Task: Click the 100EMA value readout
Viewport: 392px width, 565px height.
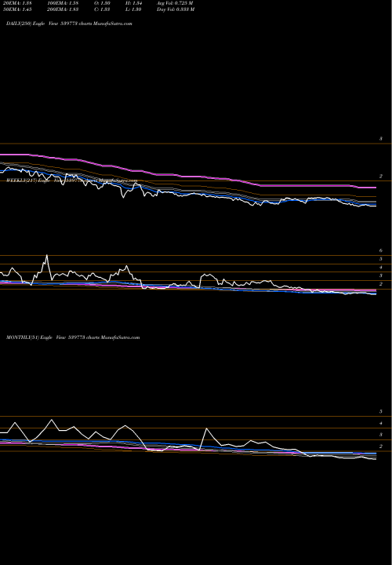Action: pyautogui.click(x=62, y=3)
